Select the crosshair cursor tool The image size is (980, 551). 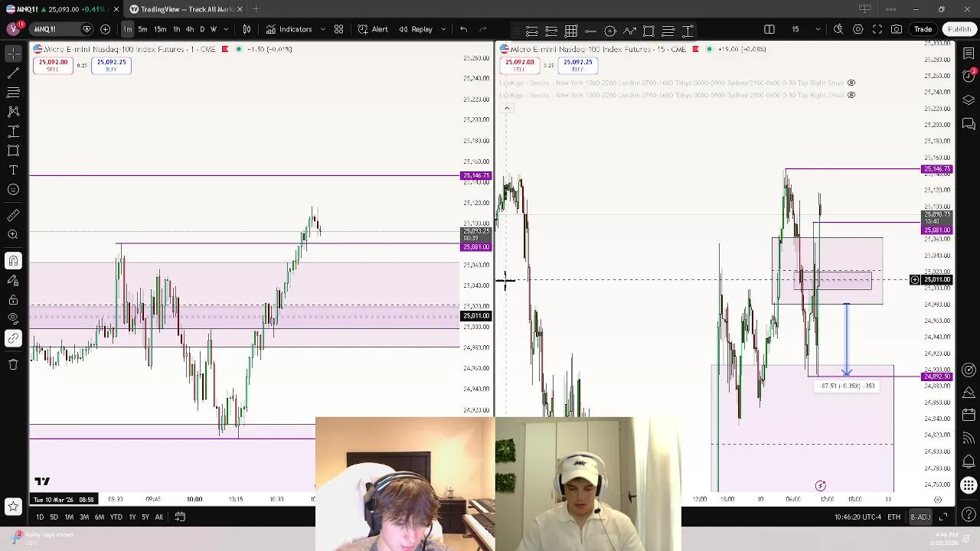click(x=13, y=54)
